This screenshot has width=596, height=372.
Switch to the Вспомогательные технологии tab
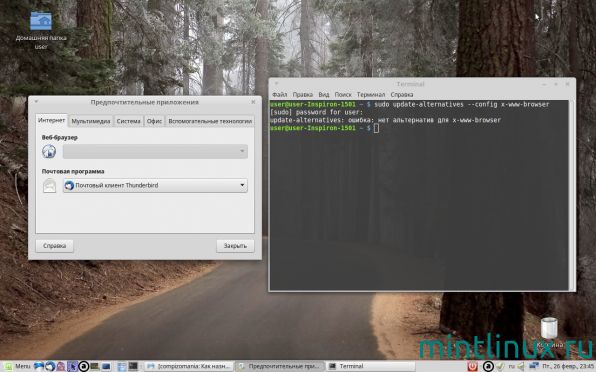click(x=210, y=121)
